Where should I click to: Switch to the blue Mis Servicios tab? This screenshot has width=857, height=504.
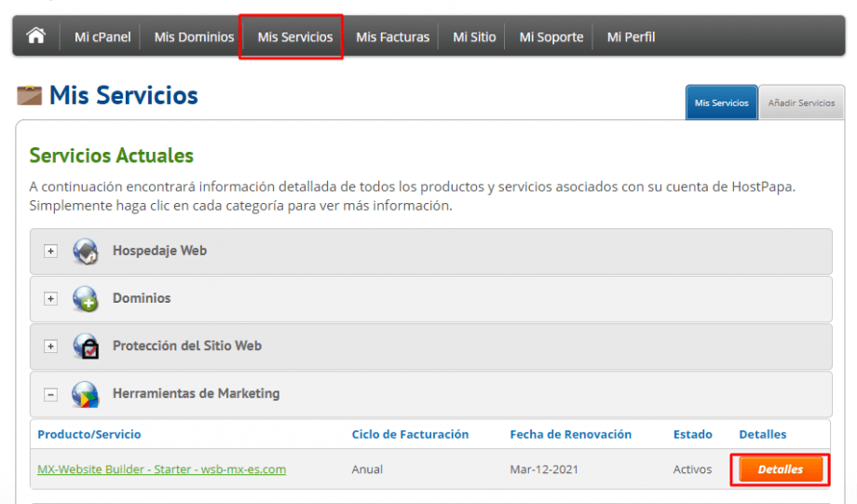(721, 102)
